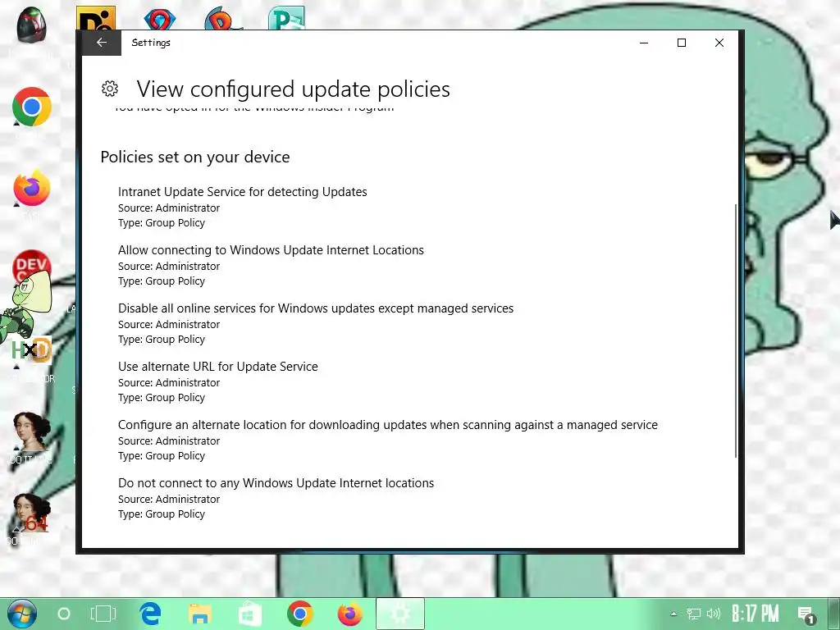
Task: Select 'Do not connect to any Windows Update' policy
Action: (276, 483)
